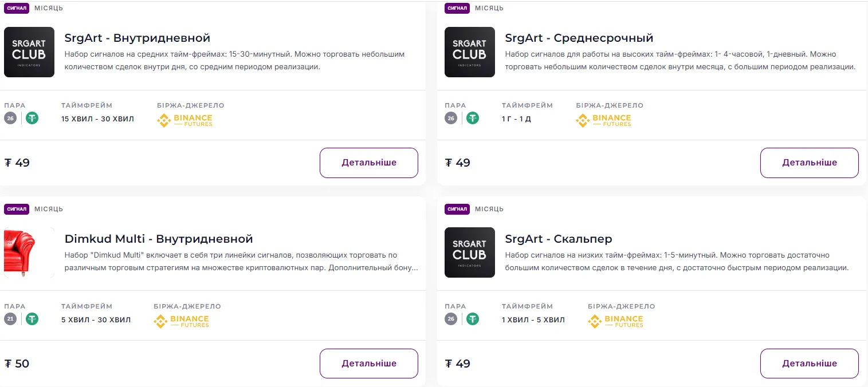
Task: Click Tether icon on SrgArt Внутридневной card
Action: (x=32, y=119)
